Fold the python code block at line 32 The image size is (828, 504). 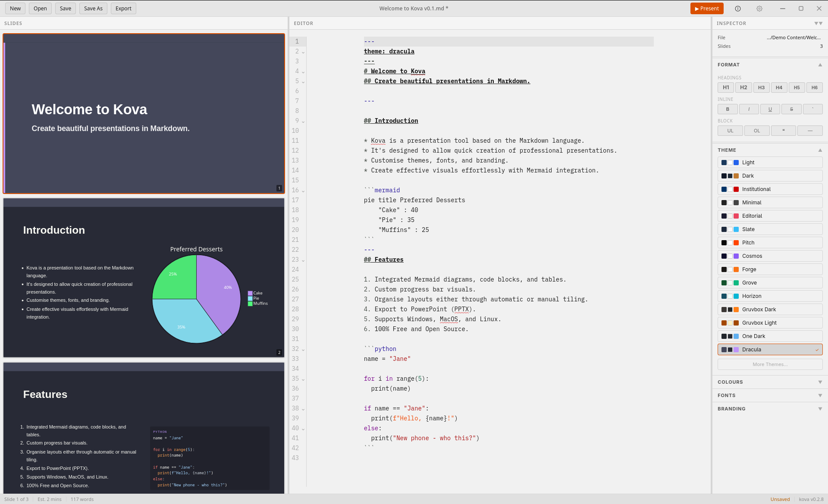click(303, 350)
